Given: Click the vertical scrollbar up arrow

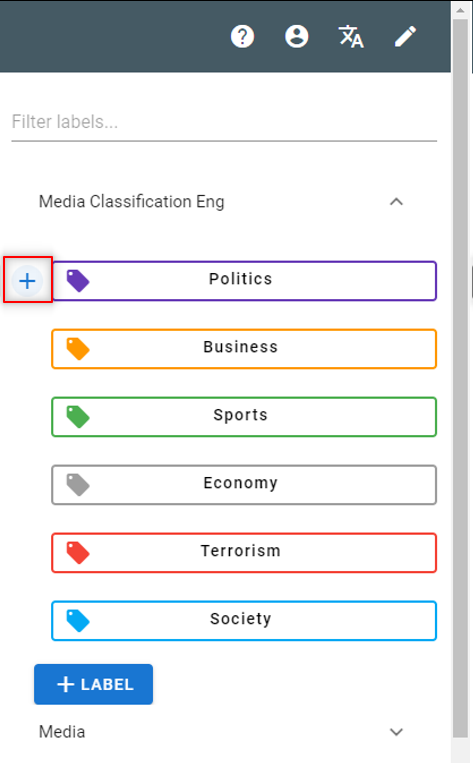Looking at the screenshot, I should [460, 10].
